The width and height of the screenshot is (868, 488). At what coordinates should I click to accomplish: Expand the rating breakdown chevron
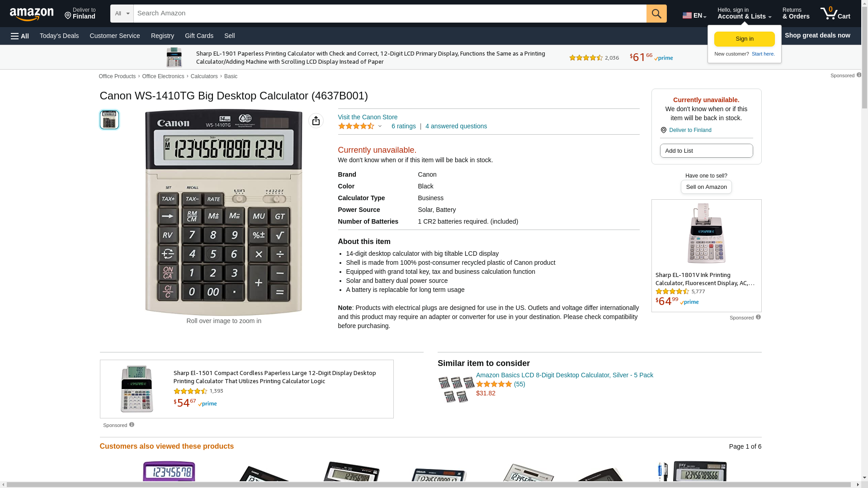pos(380,126)
